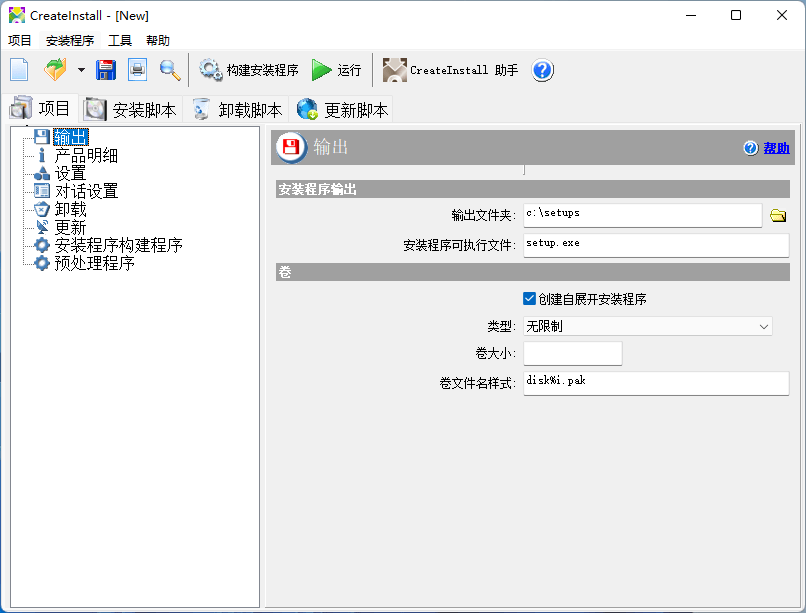Toggle 创建自展开安装程序 checkbox

[530, 298]
